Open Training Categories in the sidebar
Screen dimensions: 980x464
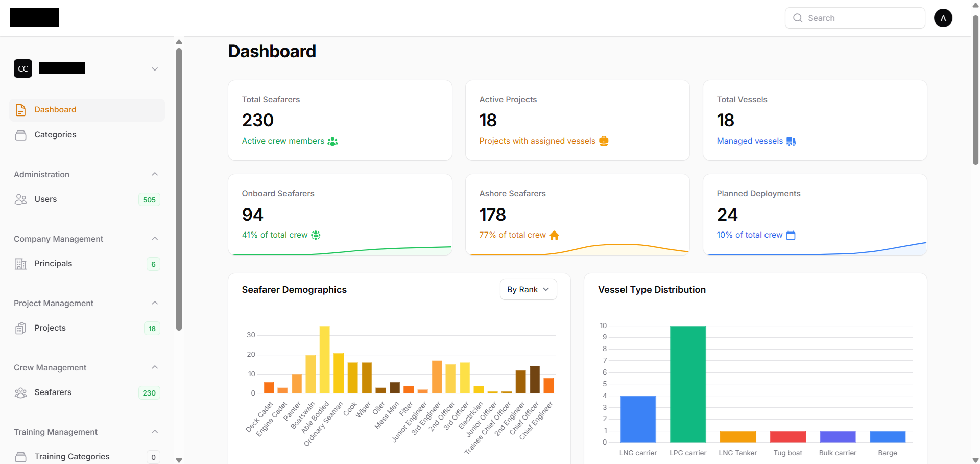point(72,456)
